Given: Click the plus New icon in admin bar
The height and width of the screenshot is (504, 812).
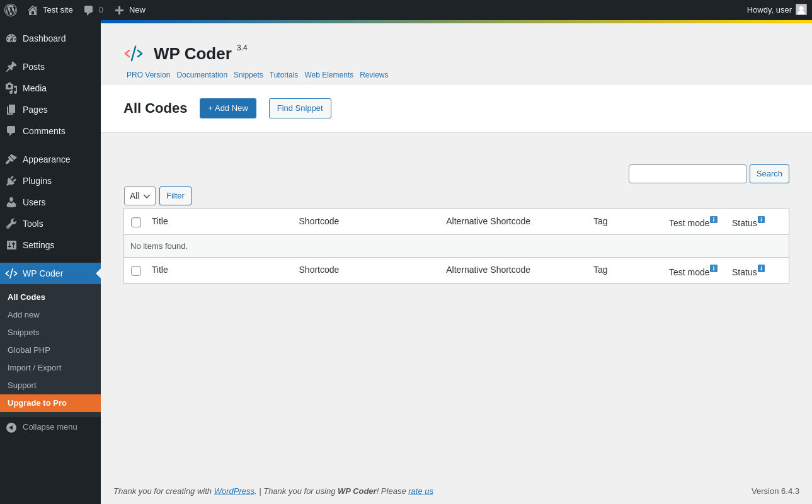Looking at the screenshot, I should [x=119, y=10].
